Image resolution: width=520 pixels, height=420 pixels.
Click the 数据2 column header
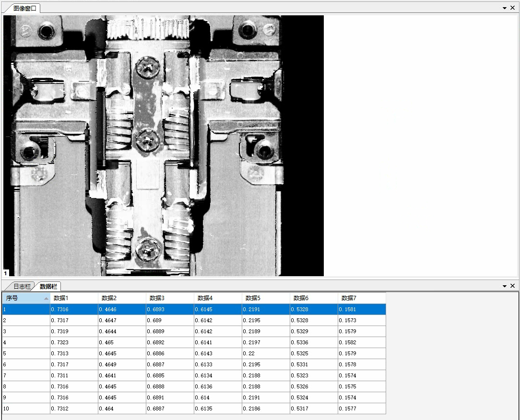click(x=122, y=298)
